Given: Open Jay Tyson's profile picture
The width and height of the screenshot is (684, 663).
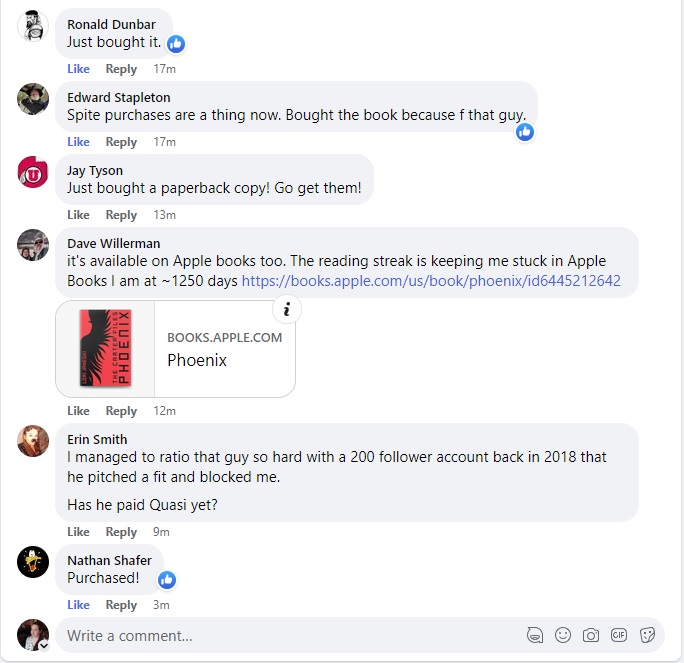Looking at the screenshot, I should click(x=33, y=172).
